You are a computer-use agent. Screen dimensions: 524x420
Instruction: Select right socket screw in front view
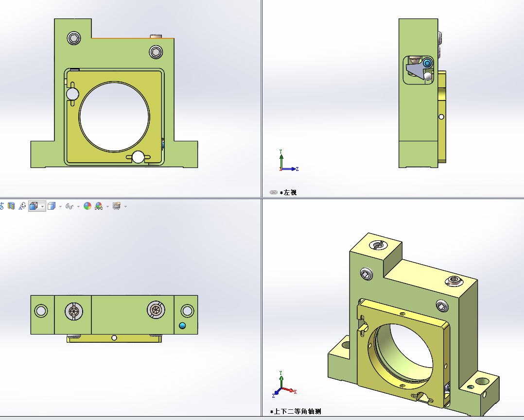click(156, 52)
